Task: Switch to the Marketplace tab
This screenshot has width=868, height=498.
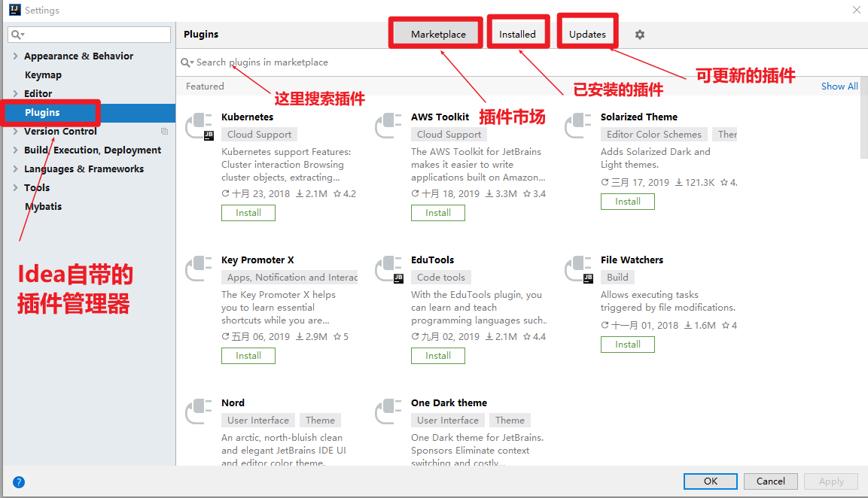Action: [438, 35]
